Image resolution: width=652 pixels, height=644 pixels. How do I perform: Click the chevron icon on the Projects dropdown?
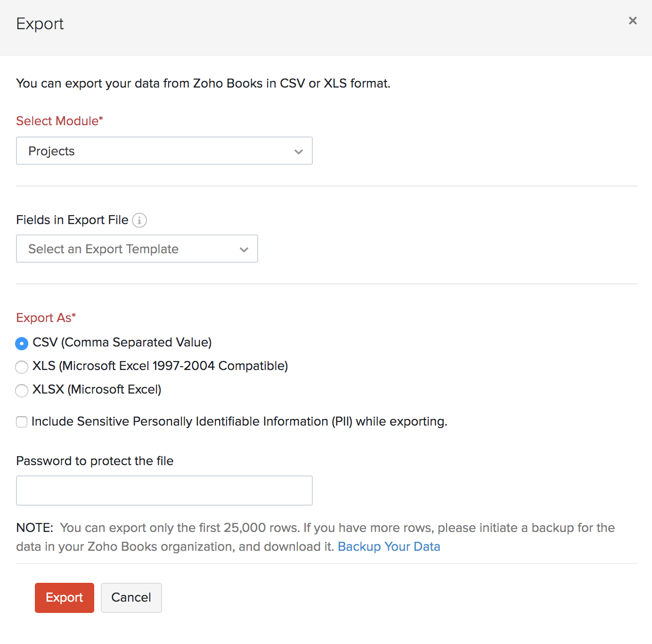click(298, 152)
